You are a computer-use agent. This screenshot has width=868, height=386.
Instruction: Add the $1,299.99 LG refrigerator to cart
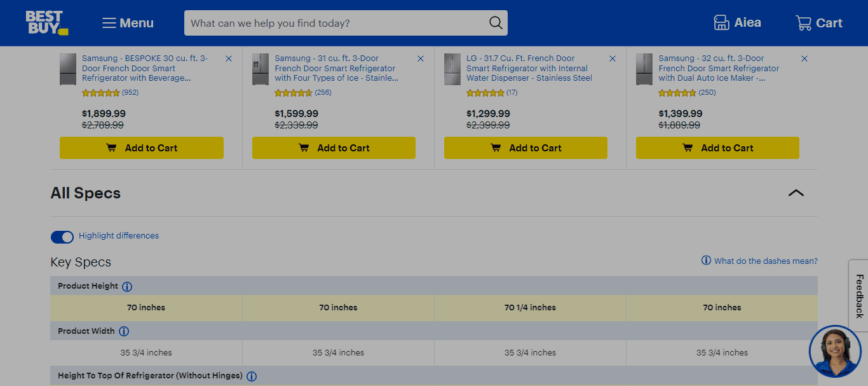coord(526,148)
